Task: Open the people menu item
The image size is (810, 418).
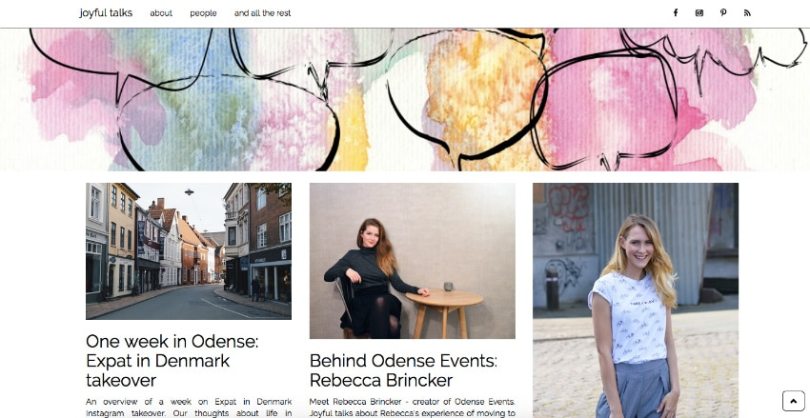Action: (x=203, y=13)
